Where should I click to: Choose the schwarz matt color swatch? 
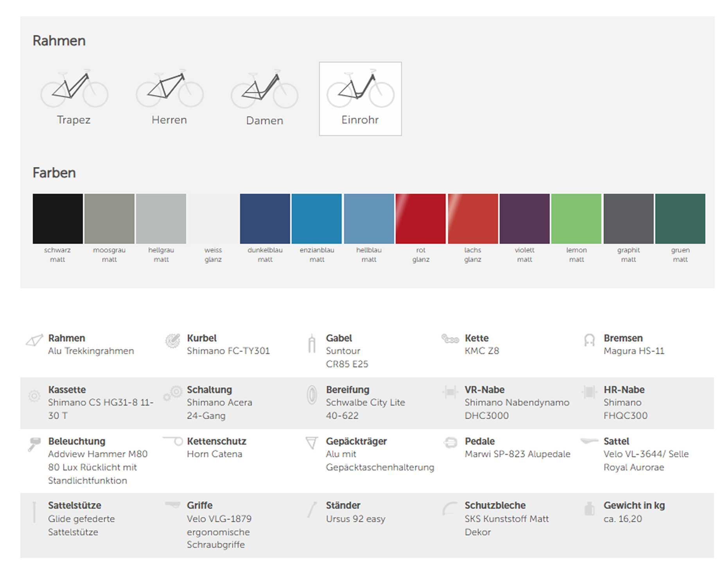pos(58,218)
